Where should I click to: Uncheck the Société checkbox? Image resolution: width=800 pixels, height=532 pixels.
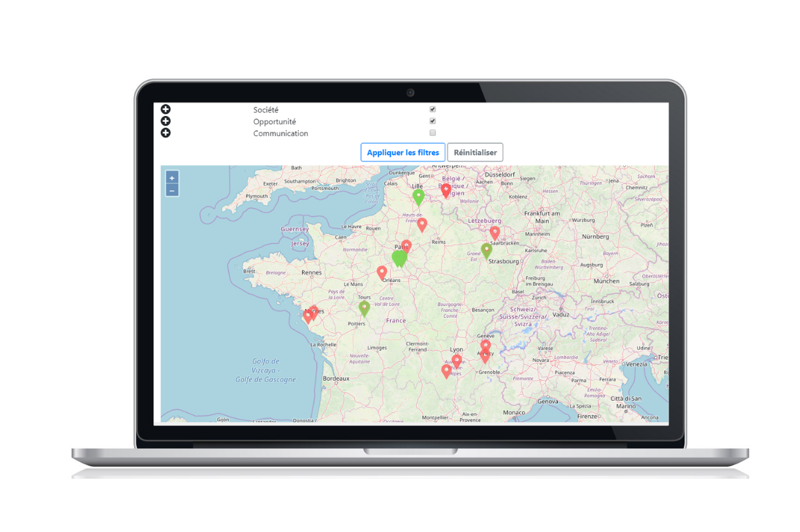[433, 109]
